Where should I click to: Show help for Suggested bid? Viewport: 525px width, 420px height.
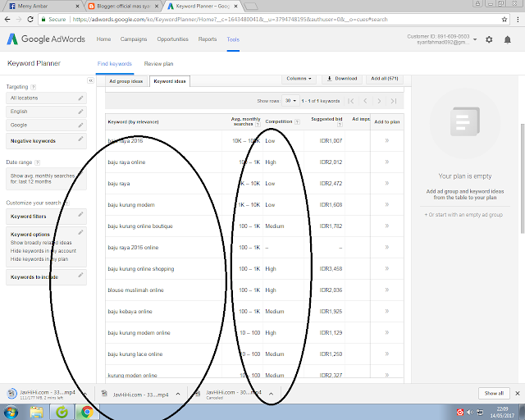[x=340, y=125]
